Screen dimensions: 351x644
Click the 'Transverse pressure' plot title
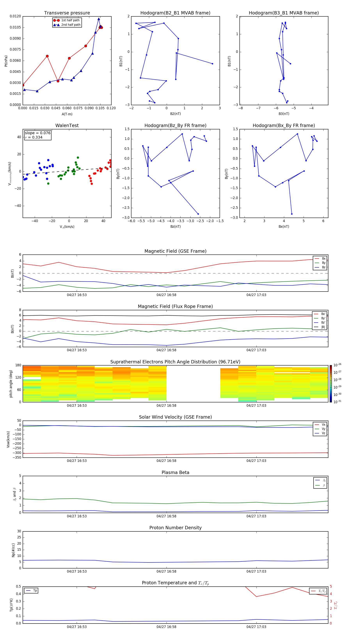click(67, 13)
